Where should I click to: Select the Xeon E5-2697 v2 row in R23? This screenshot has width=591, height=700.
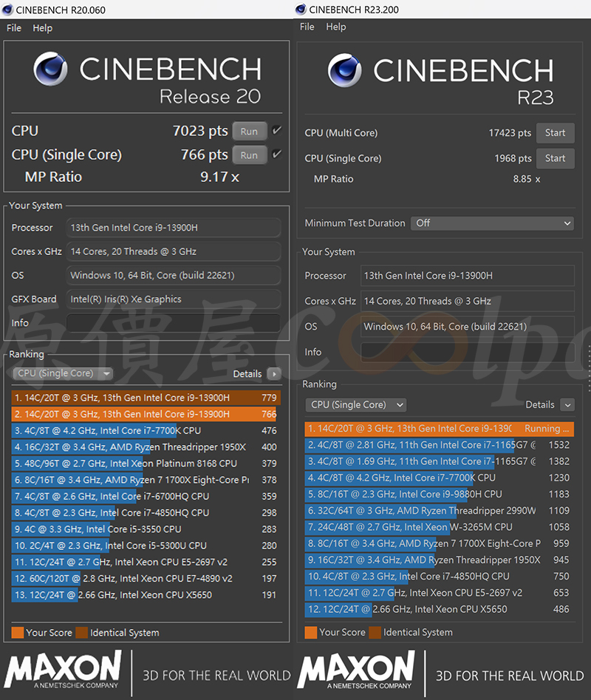tap(440, 593)
